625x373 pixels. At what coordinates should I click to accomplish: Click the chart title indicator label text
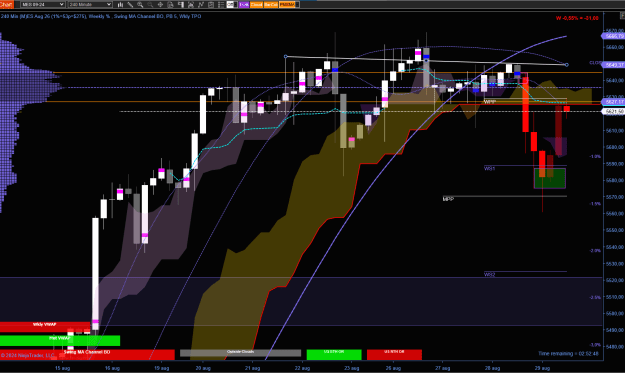(x=101, y=16)
